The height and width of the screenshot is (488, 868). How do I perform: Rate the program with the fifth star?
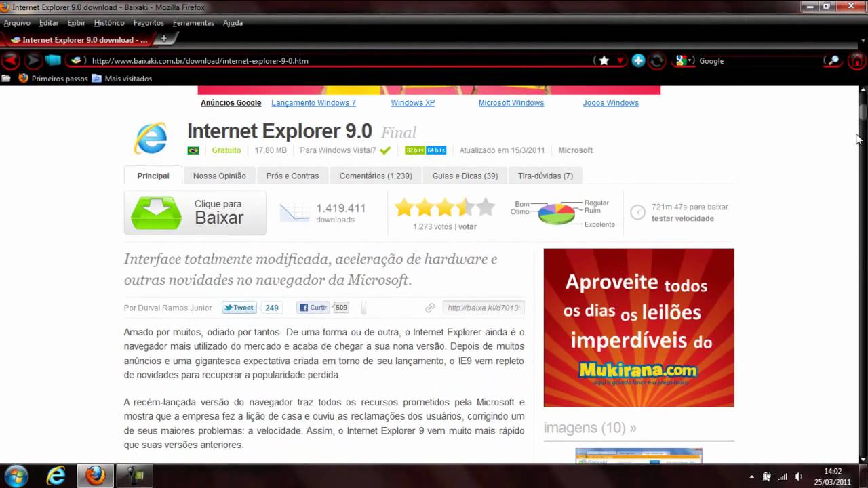(486, 207)
